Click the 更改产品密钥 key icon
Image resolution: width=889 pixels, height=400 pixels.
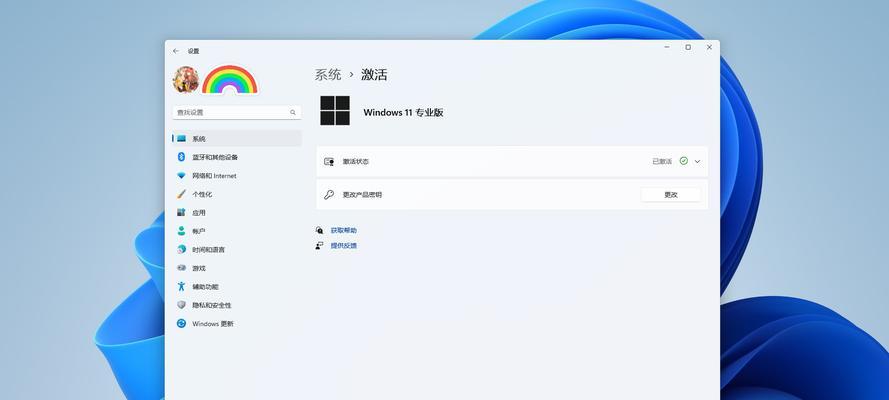329,194
